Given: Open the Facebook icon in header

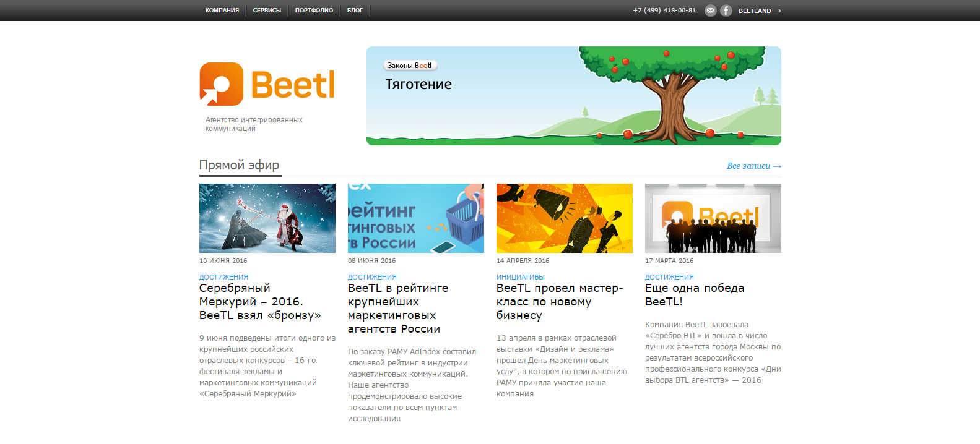Looking at the screenshot, I should coord(726,11).
